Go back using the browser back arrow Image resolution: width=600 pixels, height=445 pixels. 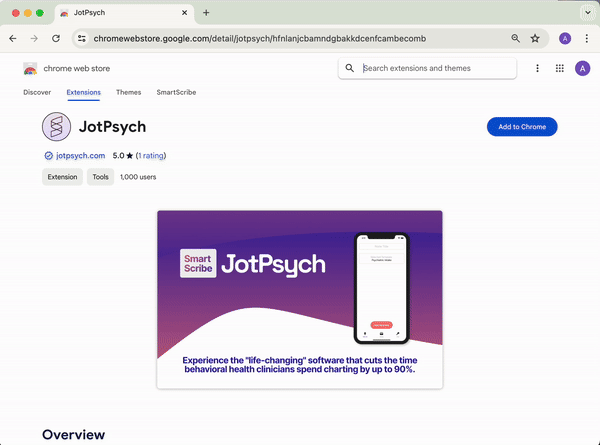(13, 38)
